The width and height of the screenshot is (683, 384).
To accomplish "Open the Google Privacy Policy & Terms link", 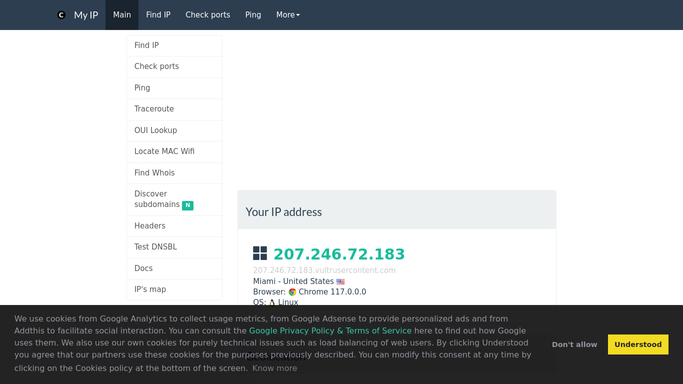I will point(330,331).
